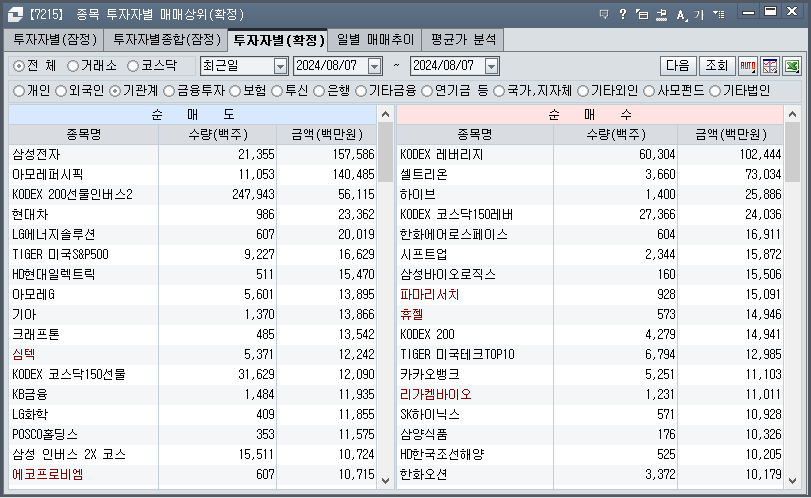Click the pin window icon

662,14
